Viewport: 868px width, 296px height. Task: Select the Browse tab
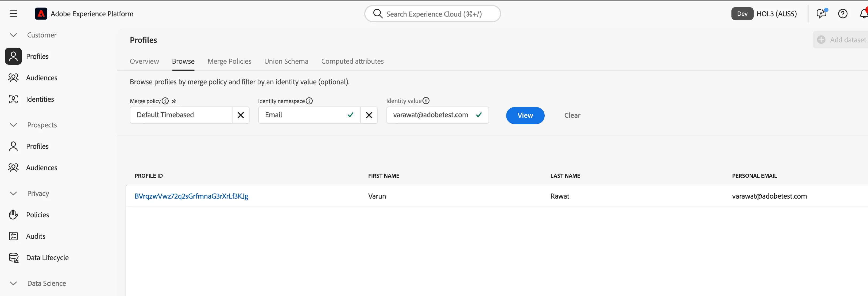(183, 62)
